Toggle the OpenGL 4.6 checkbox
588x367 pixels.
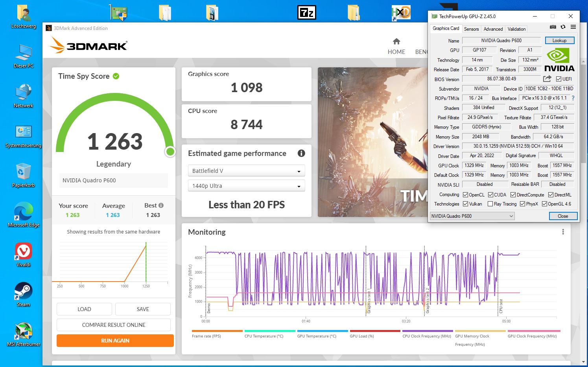click(x=544, y=204)
